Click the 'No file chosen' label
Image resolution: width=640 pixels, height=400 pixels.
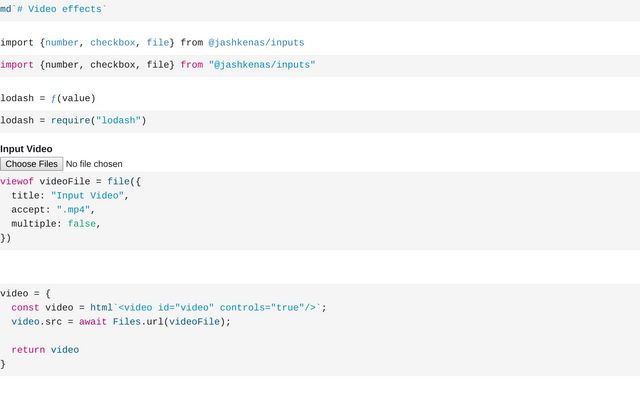tap(94, 164)
